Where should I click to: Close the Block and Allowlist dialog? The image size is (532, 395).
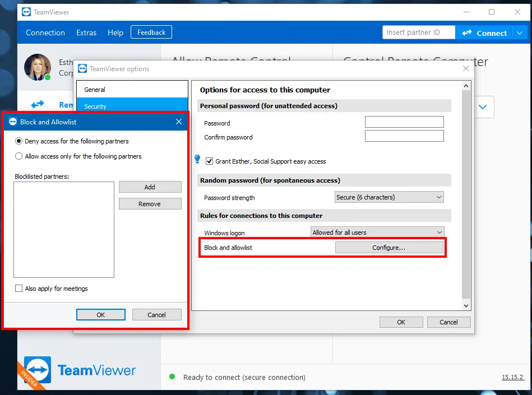(x=179, y=122)
